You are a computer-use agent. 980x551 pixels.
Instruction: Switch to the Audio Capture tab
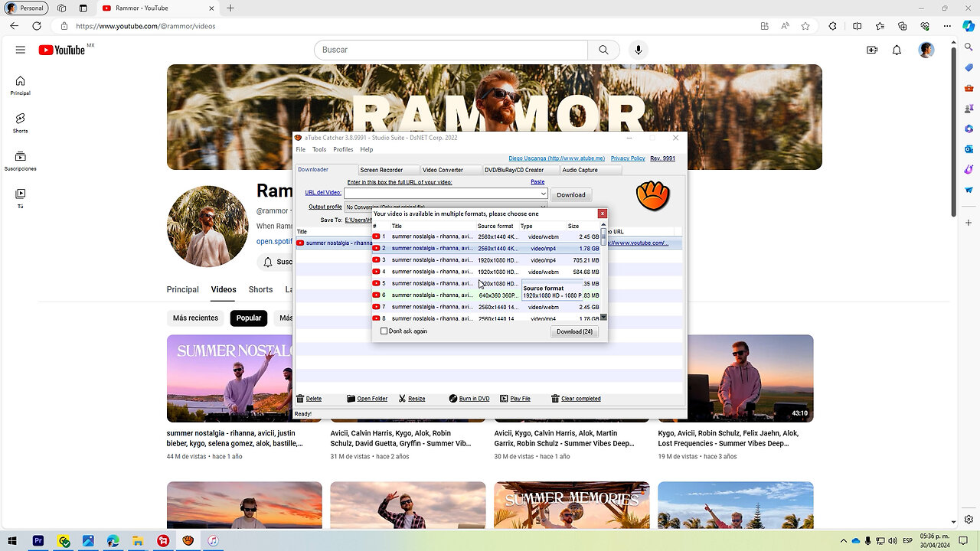tap(591, 170)
